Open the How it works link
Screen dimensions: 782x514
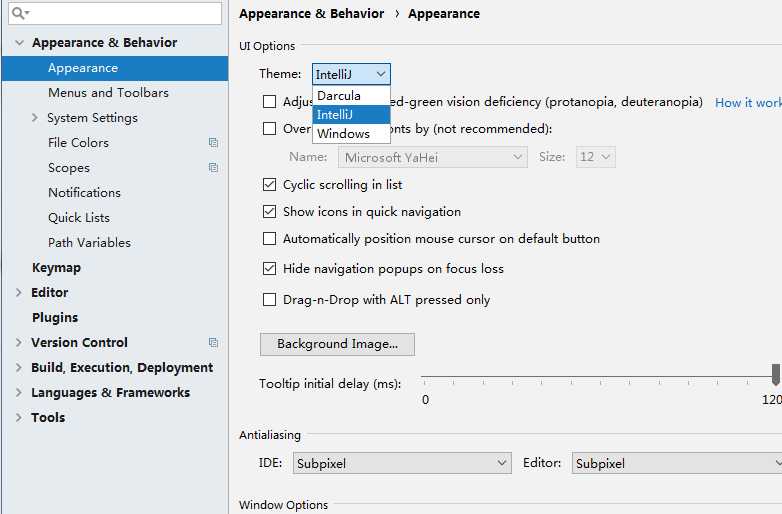[748, 103]
